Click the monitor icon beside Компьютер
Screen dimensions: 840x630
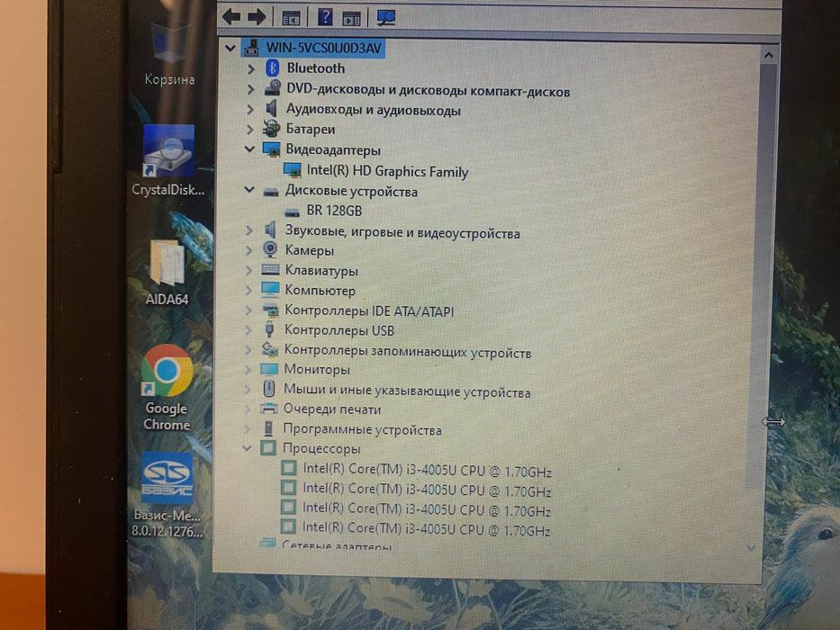(270, 290)
